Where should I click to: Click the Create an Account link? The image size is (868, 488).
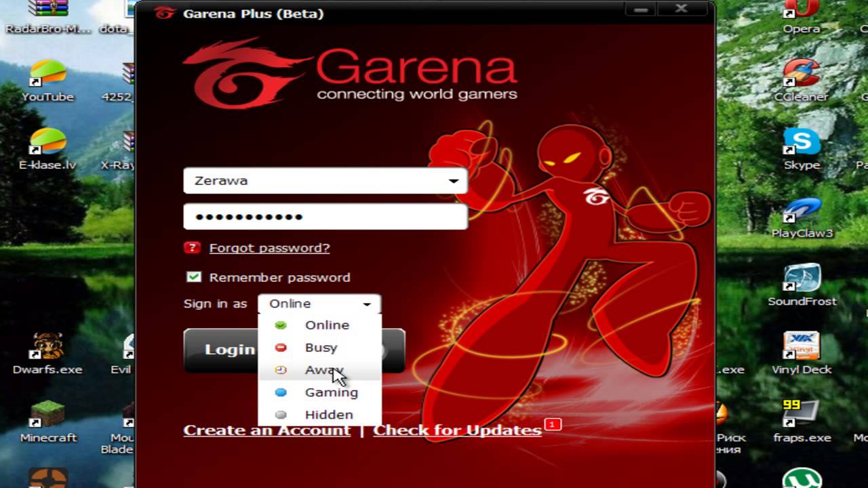click(267, 430)
